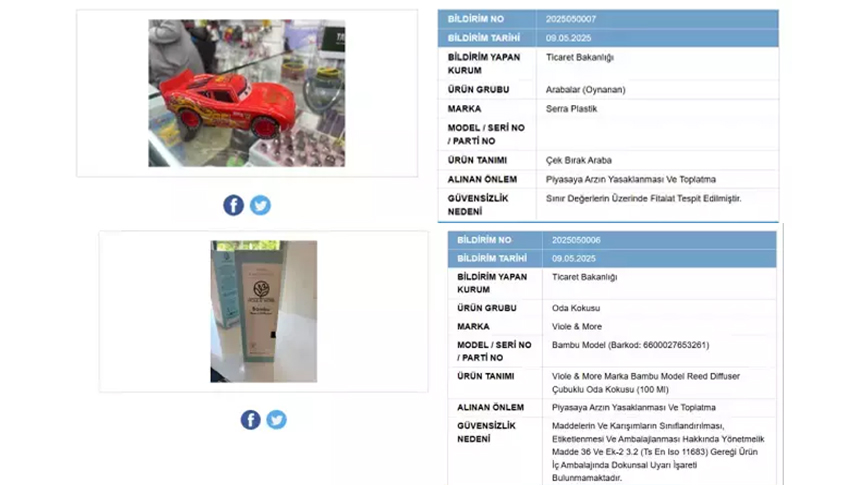This screenshot has width=860, height=485.
Task: Click notification number 2025050006
Action: click(x=576, y=240)
